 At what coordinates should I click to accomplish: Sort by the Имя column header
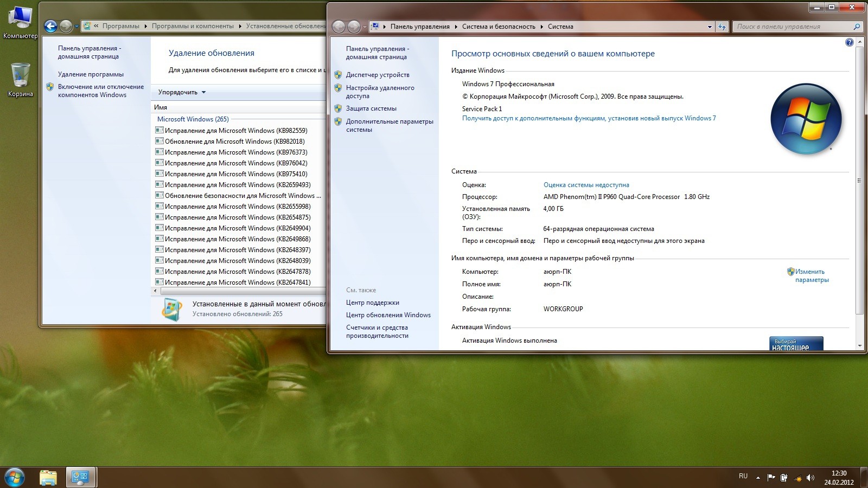(x=238, y=107)
